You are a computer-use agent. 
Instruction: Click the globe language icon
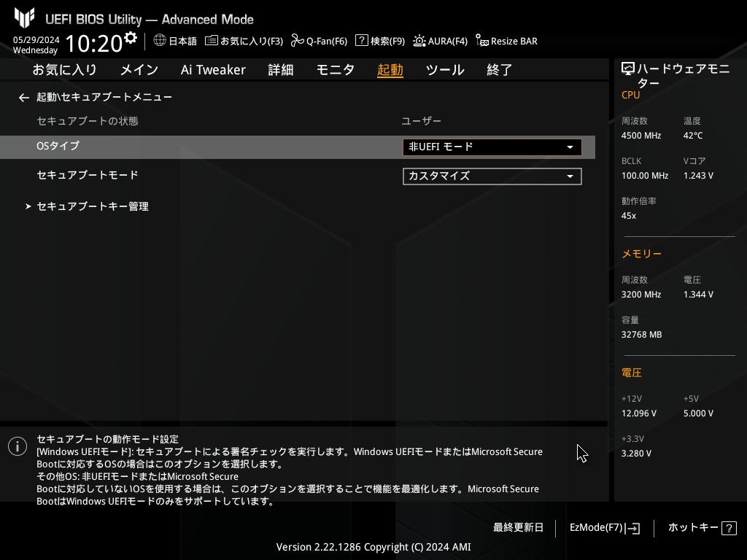pyautogui.click(x=160, y=40)
